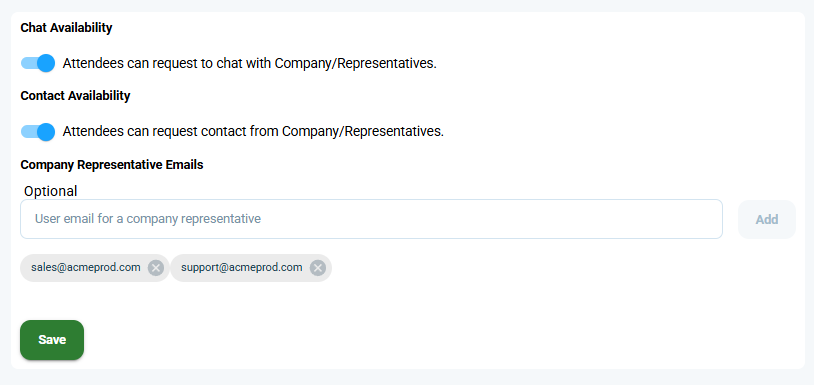
Task: Click the light-blue track of chat toggle
Action: [x=29, y=63]
